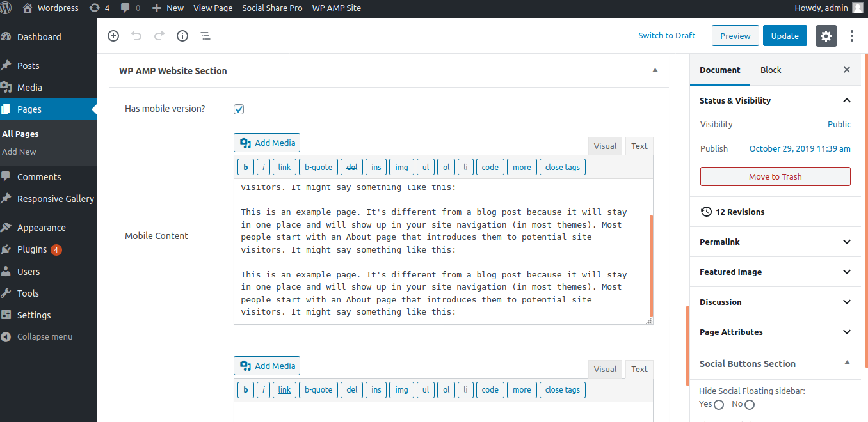This screenshot has width=868, height=422.
Task: Click the b-quote button in Mobile Content toolbar
Action: coord(318,168)
